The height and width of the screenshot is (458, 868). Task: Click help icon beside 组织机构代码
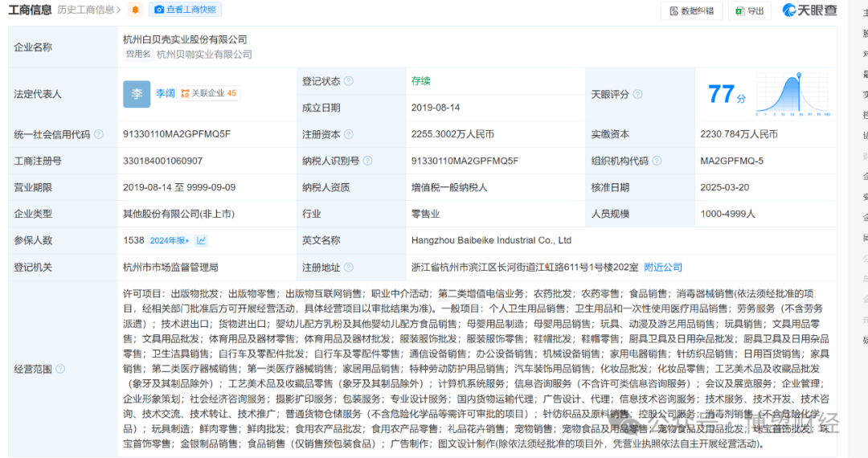pos(657,161)
